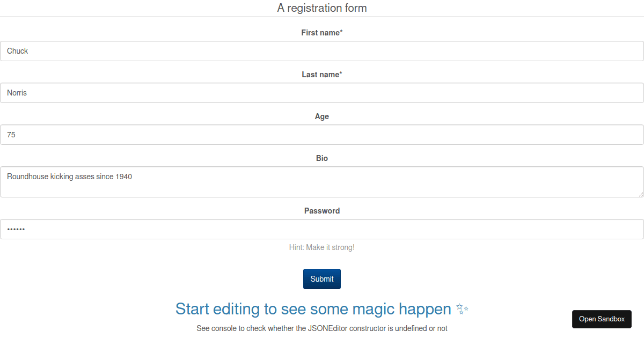This screenshot has height=338, width=644.
Task: Click the Bio textarea resize handle
Action: click(x=640, y=194)
